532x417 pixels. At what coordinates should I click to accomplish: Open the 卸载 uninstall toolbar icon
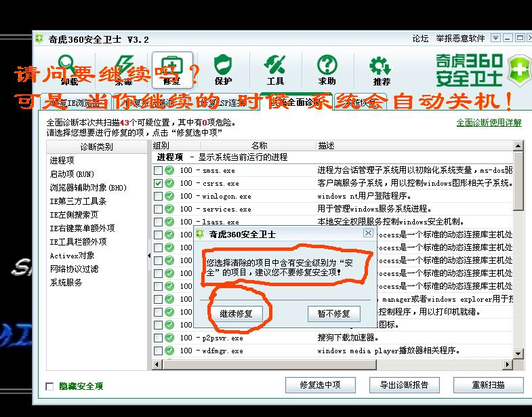click(69, 70)
